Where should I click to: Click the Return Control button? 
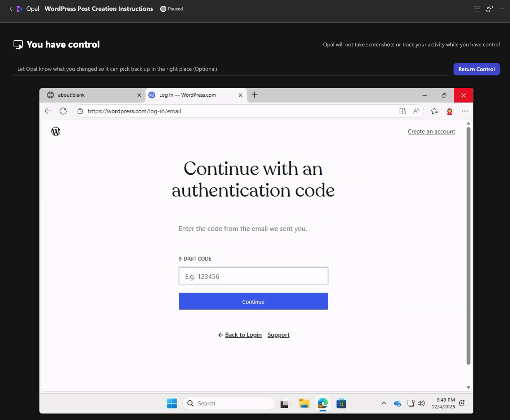(476, 69)
